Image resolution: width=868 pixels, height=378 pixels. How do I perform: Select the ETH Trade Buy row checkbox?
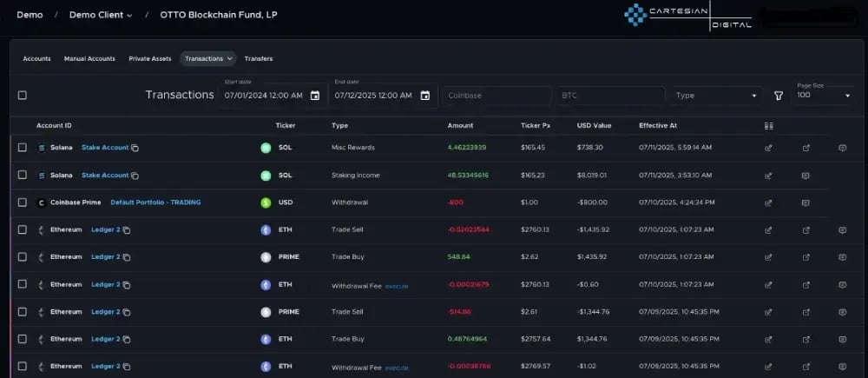tap(23, 339)
